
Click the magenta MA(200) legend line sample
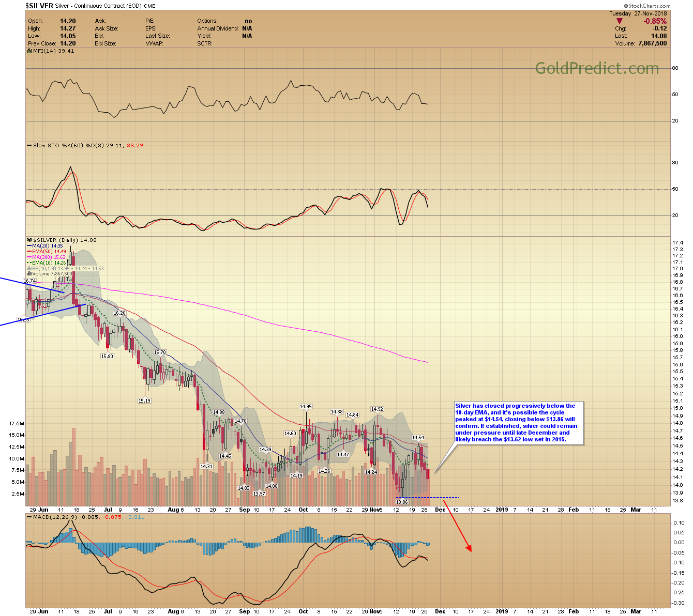pos(29,257)
